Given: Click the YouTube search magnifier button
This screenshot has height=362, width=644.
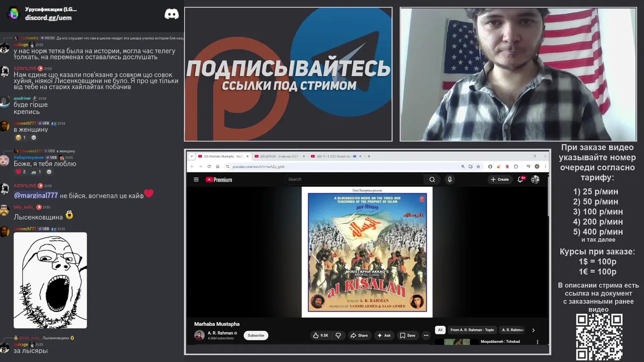Looking at the screenshot, I should (432, 179).
